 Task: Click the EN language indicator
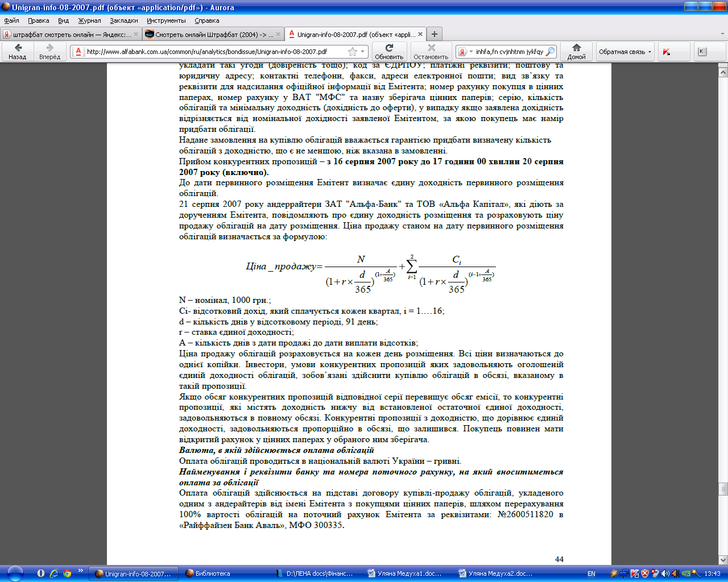pos(591,573)
